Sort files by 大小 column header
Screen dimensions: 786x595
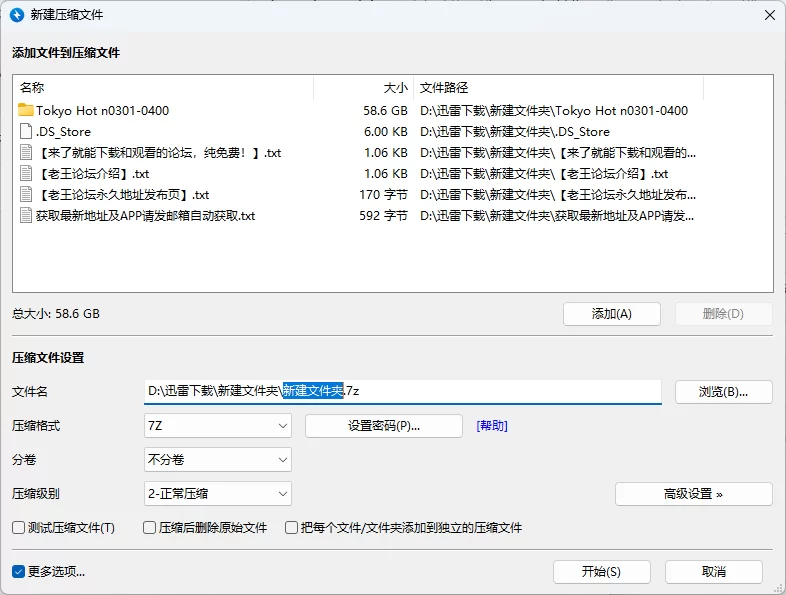tap(362, 88)
